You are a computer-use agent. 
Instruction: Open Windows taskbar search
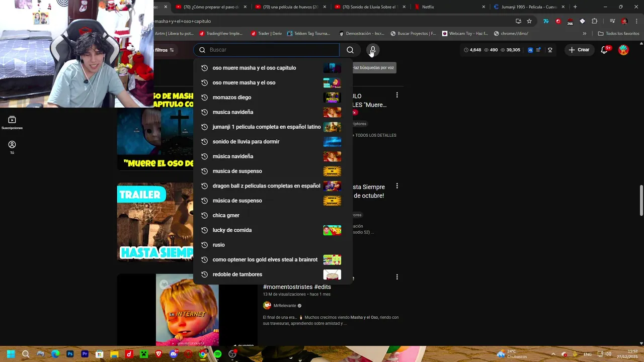click(x=26, y=354)
